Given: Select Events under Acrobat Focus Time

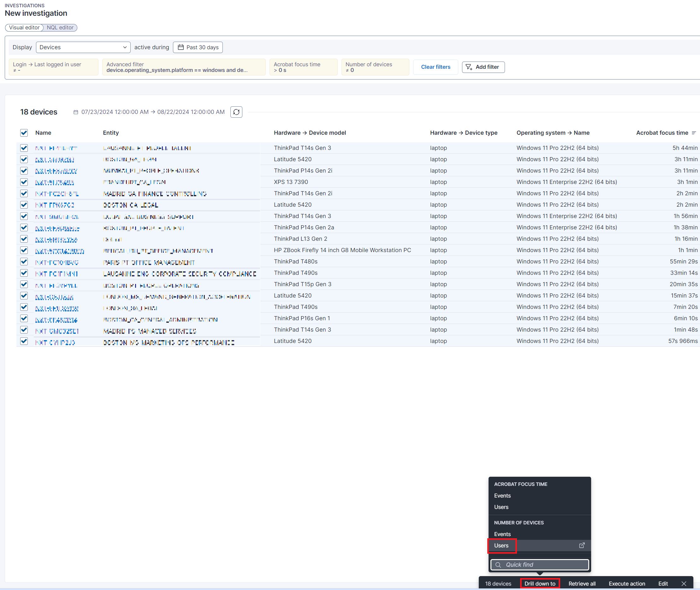Looking at the screenshot, I should tap(502, 496).
